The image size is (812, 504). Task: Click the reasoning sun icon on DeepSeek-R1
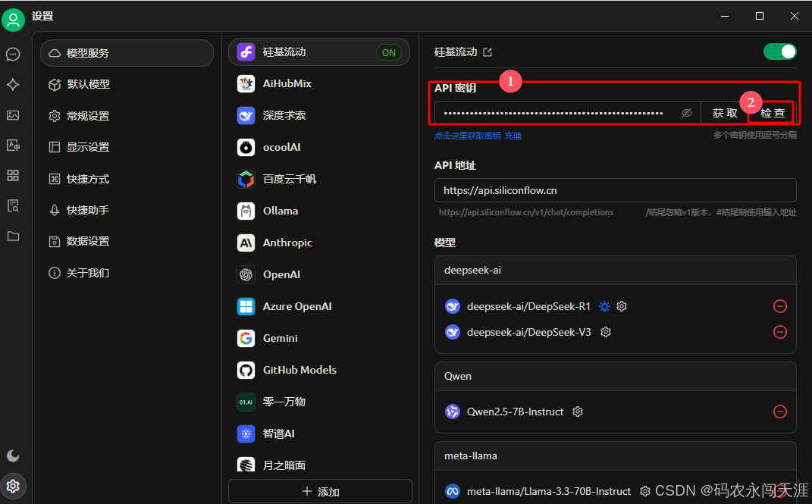point(604,306)
